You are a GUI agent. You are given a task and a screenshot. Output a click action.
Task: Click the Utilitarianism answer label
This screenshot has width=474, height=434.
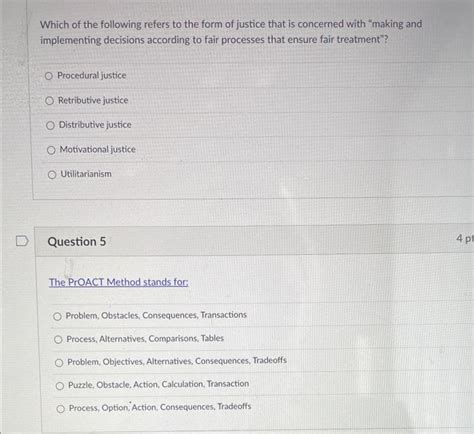click(x=86, y=174)
